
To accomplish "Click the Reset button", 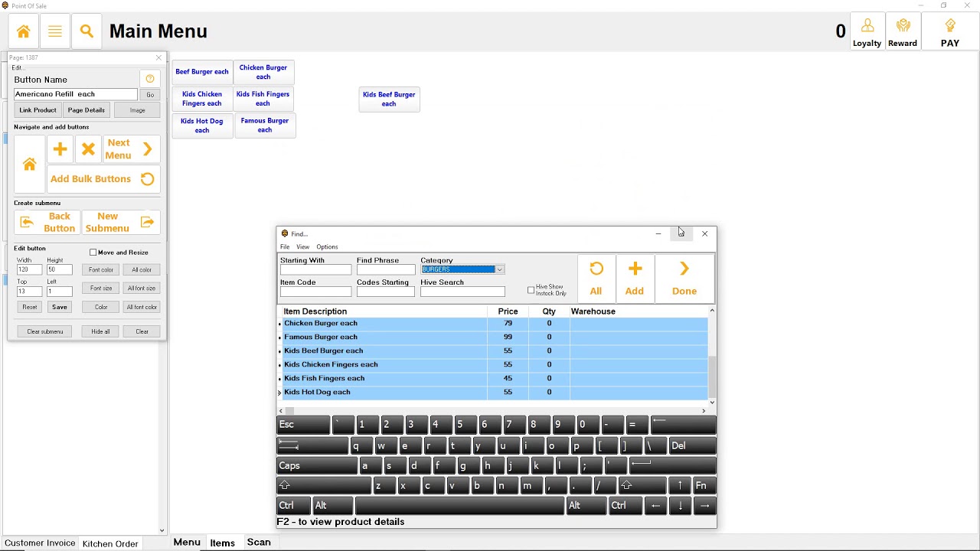I will point(29,307).
